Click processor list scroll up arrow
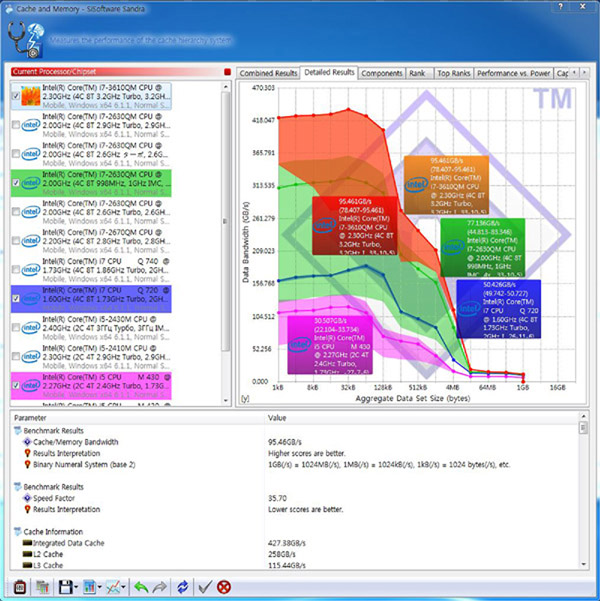Viewport: 600px width, 601px height. click(x=225, y=87)
